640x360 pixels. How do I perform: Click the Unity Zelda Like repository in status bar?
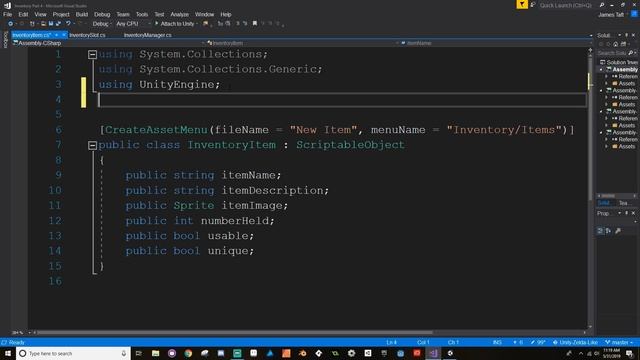pyautogui.click(x=575, y=342)
